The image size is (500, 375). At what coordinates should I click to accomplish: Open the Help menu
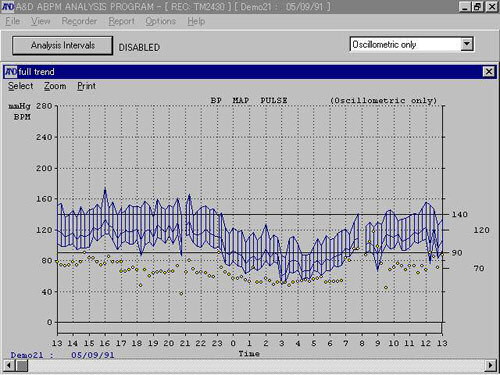coord(196,21)
